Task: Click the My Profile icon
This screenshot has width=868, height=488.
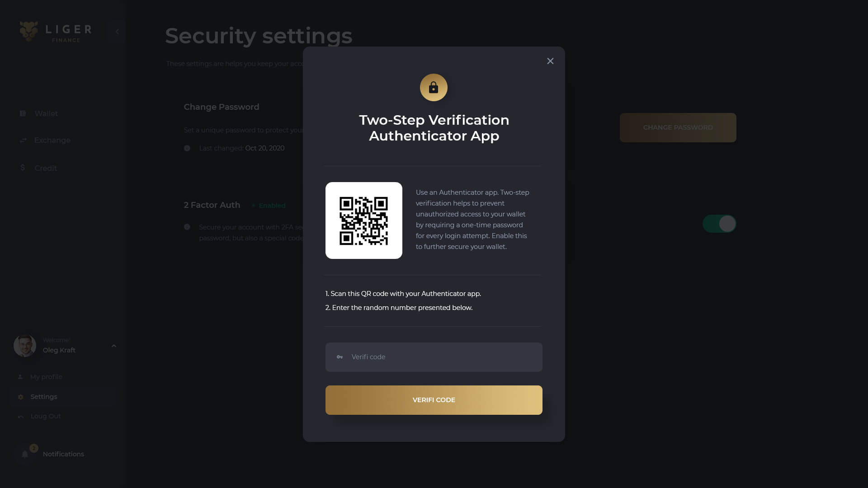Action: [20, 376]
